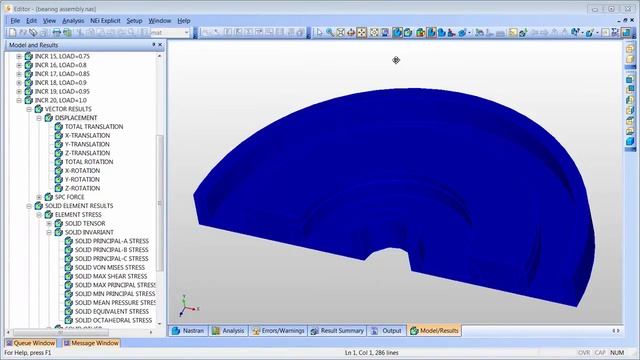Expand SPC FORCE node
This screenshot has width=640, height=360.
point(39,197)
